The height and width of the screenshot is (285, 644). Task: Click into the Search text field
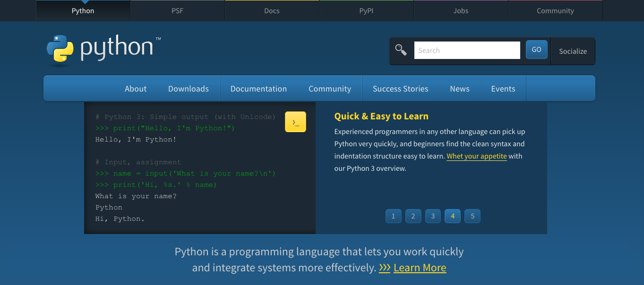[x=467, y=50]
